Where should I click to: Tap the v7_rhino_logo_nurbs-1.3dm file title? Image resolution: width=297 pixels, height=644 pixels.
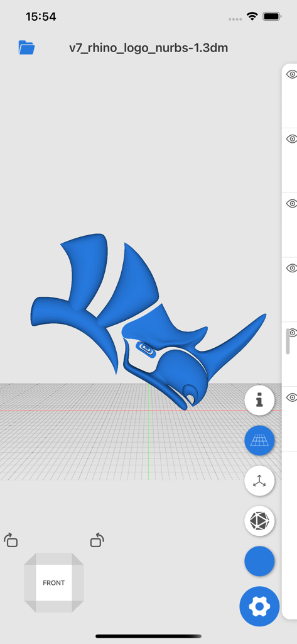click(x=148, y=48)
